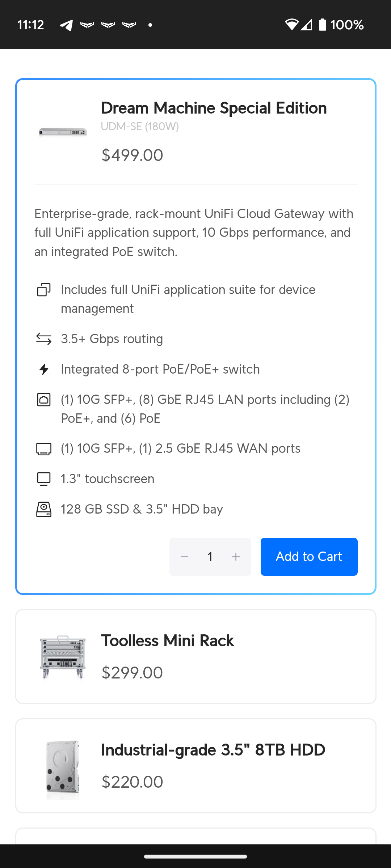
Task: Tap the 8TB HDD product image
Action: [x=63, y=770]
